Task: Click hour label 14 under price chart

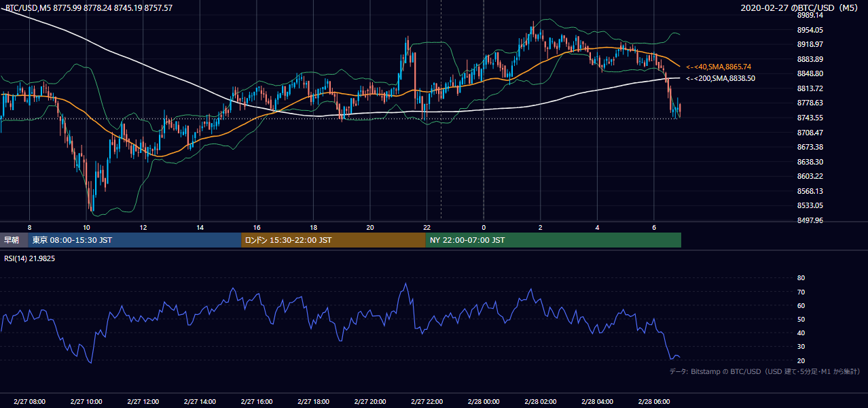Action: (x=200, y=227)
